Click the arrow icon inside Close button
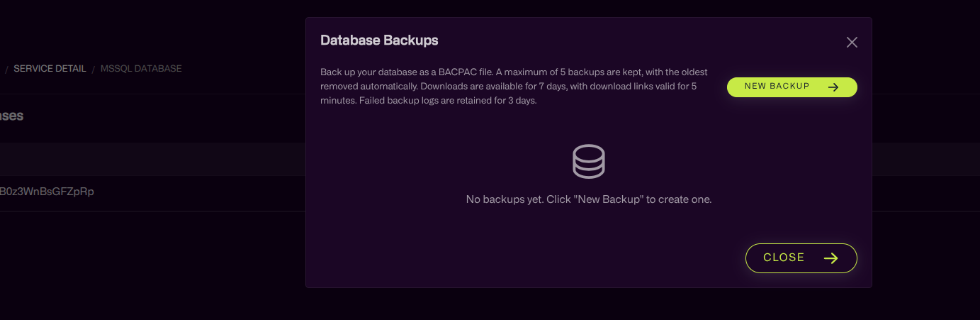Screen dimensions: 980x320 831,258
